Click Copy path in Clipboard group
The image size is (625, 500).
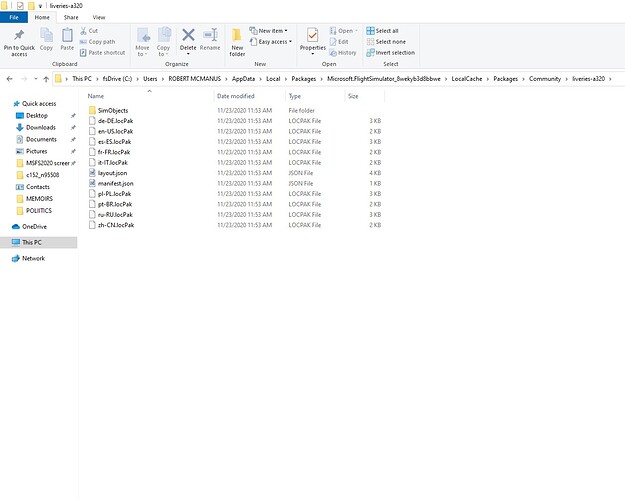pos(97,41)
